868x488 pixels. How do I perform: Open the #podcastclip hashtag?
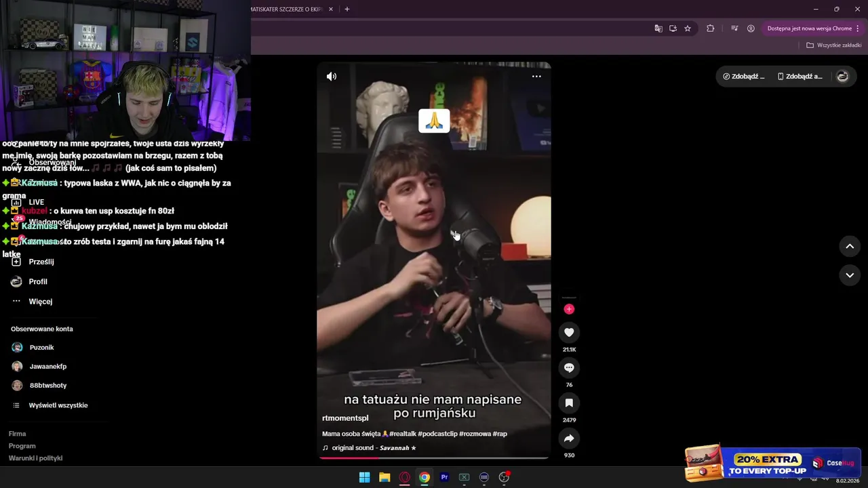437,434
